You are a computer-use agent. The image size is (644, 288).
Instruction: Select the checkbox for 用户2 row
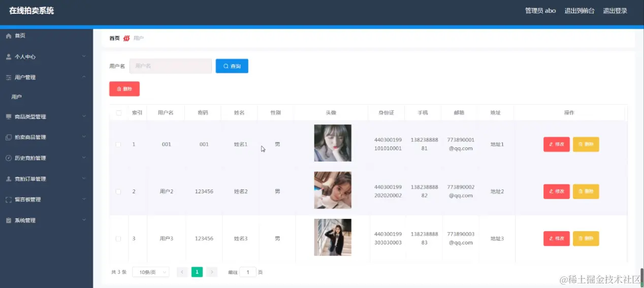[x=118, y=191]
